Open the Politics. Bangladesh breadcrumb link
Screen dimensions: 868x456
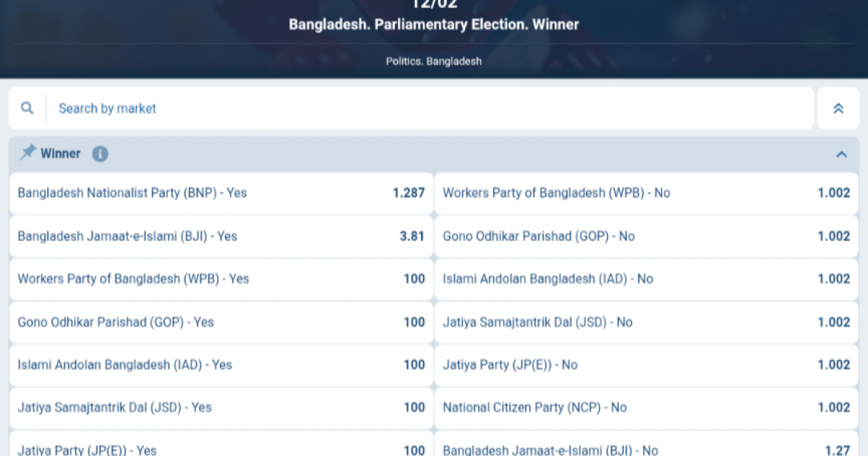[x=433, y=62]
